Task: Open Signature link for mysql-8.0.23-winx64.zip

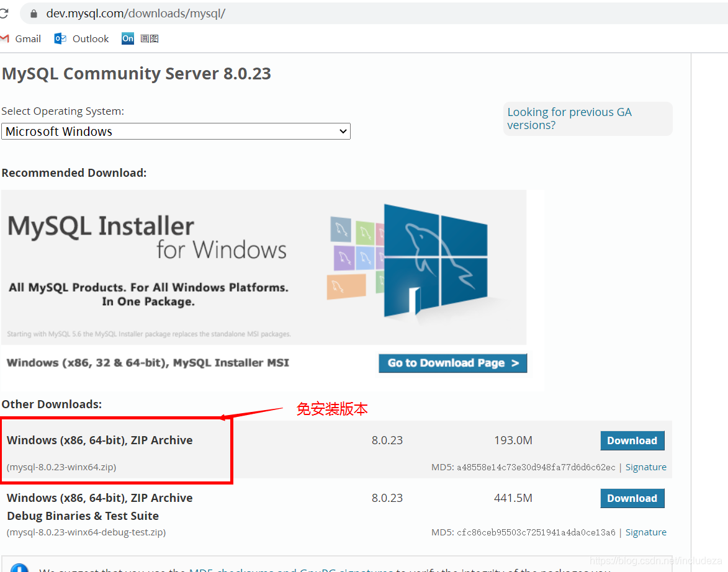Action: click(x=645, y=467)
